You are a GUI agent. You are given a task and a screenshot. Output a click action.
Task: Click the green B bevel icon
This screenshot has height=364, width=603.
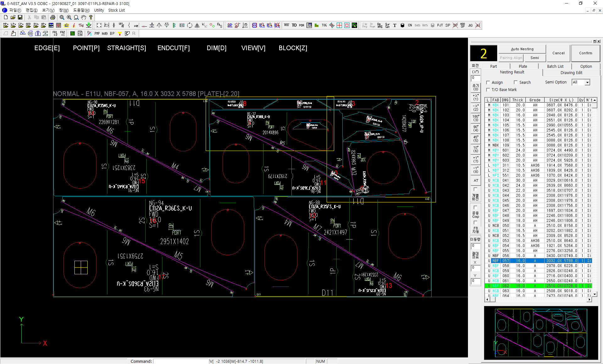[x=174, y=25]
